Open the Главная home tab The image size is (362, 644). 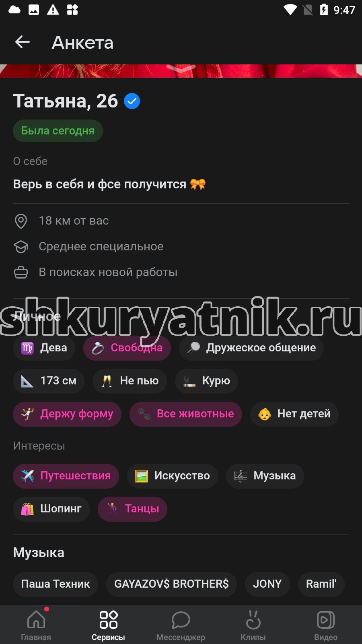coord(36,625)
